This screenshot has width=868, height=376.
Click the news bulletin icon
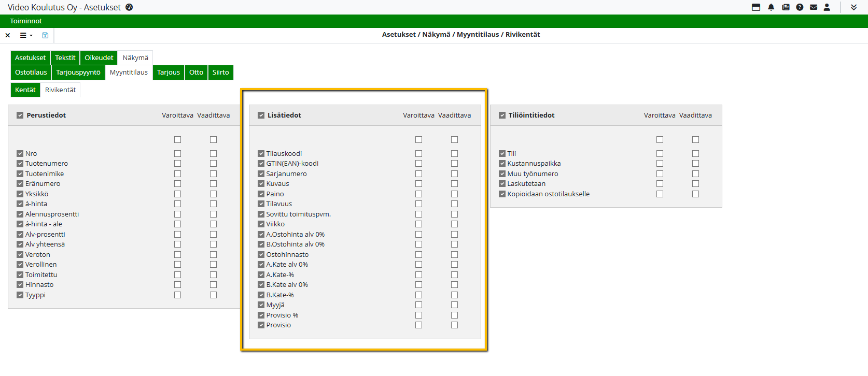coord(786,7)
